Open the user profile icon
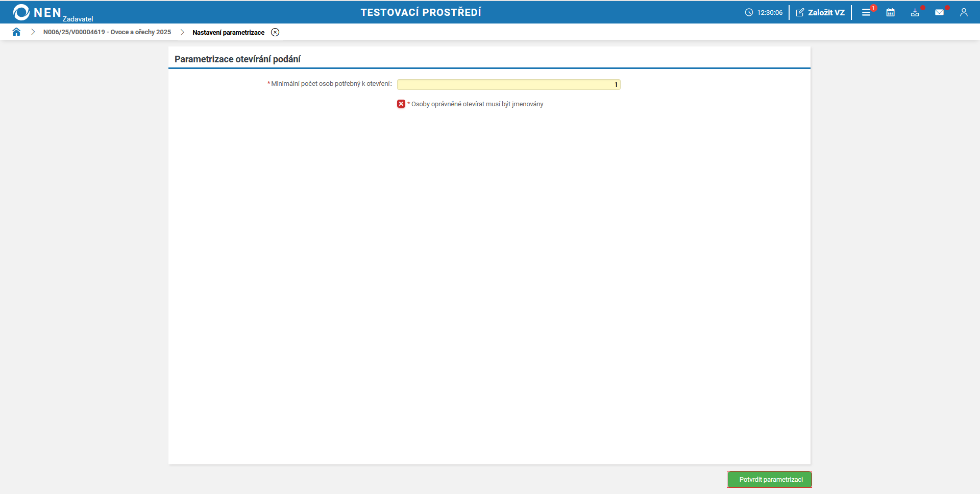Screen dimensions: 980x494 coord(964,12)
